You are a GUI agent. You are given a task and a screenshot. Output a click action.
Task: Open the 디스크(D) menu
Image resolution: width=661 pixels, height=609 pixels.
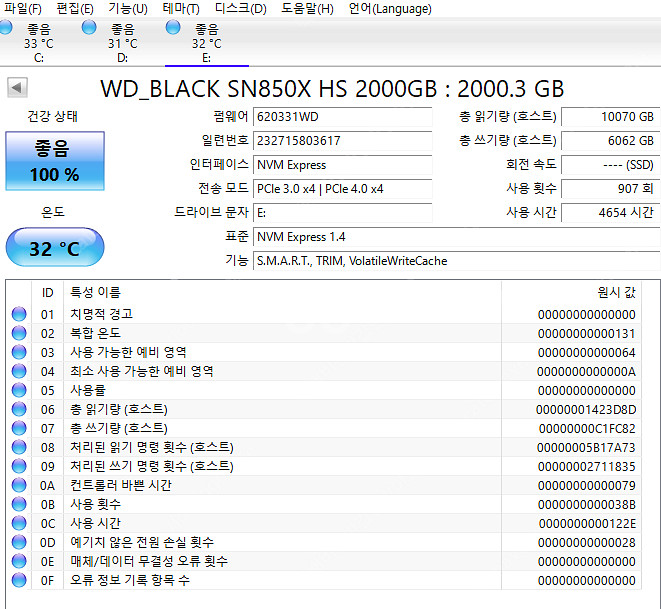pyautogui.click(x=241, y=8)
